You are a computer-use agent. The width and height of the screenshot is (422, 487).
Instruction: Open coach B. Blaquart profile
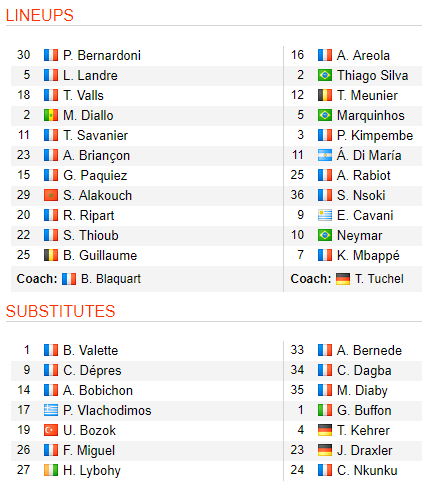tap(111, 279)
